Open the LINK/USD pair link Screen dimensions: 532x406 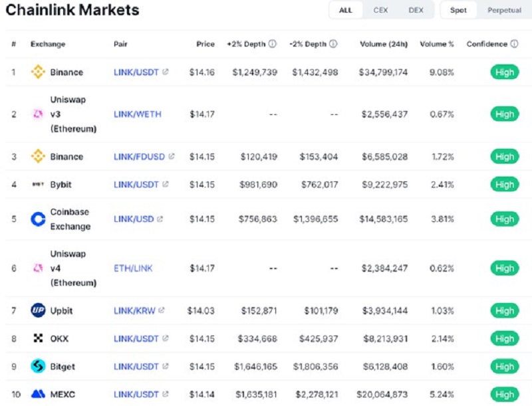(x=134, y=219)
